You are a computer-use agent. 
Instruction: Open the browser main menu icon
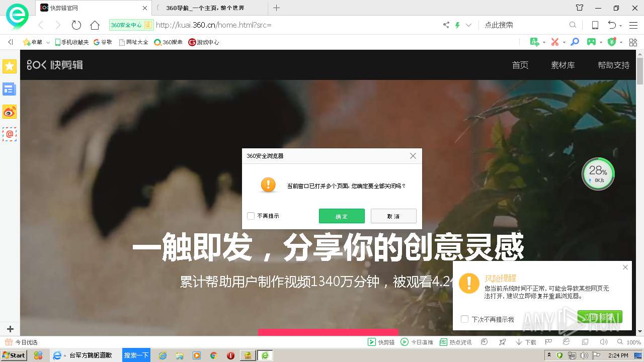click(x=633, y=25)
